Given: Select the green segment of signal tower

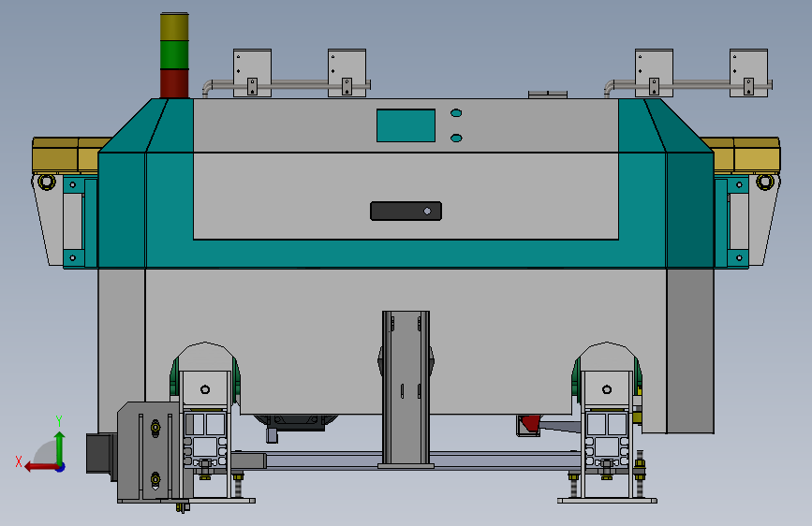Looking at the screenshot, I should tap(174, 55).
